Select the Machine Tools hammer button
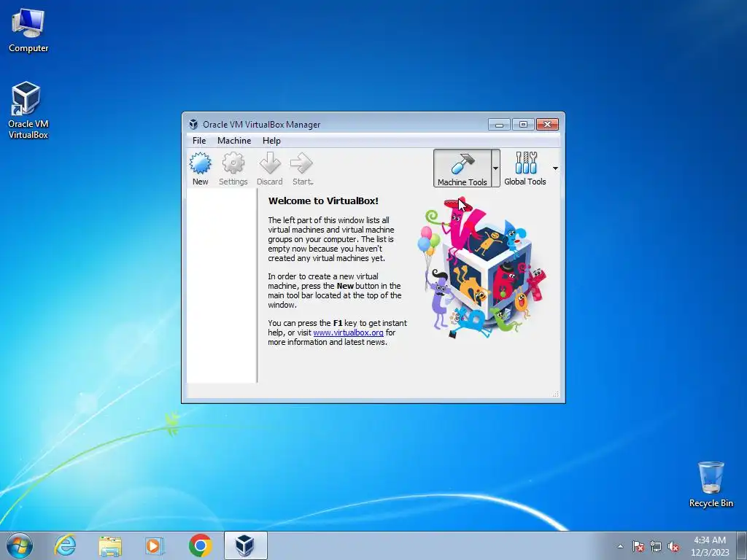The width and height of the screenshot is (747, 560). coord(462,168)
